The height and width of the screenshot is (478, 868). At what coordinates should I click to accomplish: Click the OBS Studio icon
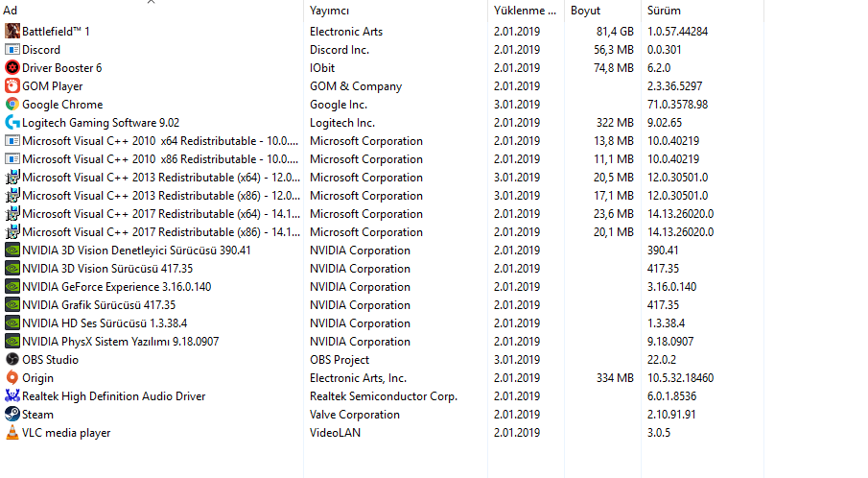12,360
